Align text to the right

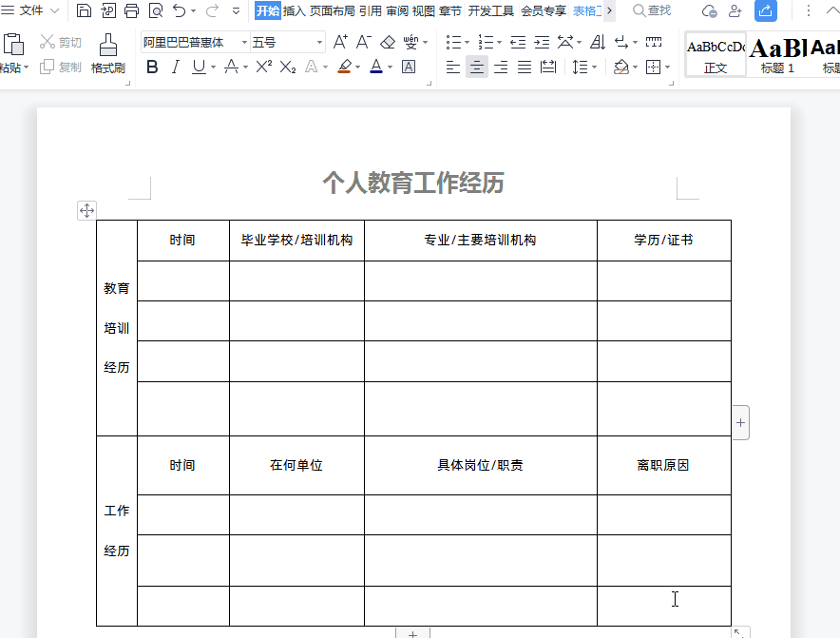[501, 67]
